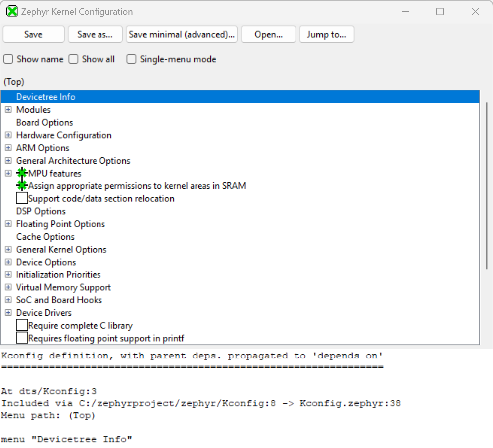Expand the Hardware Configuration node
Image resolution: width=493 pixels, height=448 pixels.
click(8, 135)
